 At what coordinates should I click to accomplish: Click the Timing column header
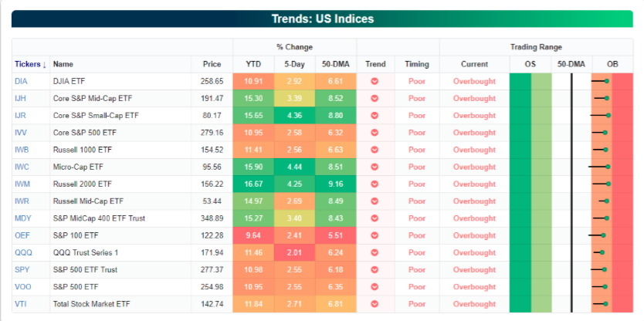[416, 64]
